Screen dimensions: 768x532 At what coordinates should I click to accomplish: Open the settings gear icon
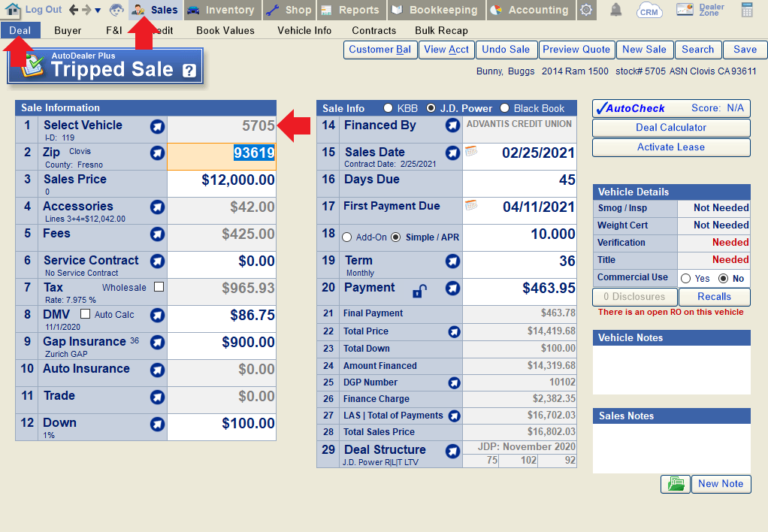586,10
